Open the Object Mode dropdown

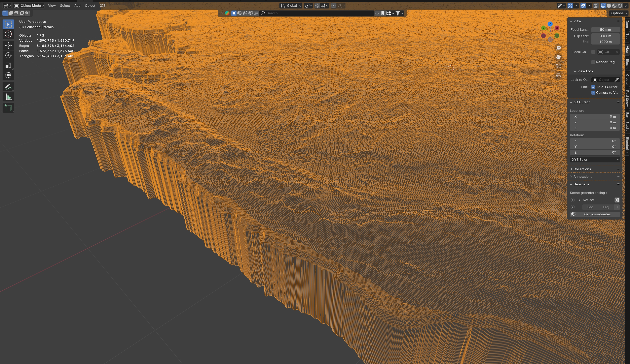tap(29, 6)
